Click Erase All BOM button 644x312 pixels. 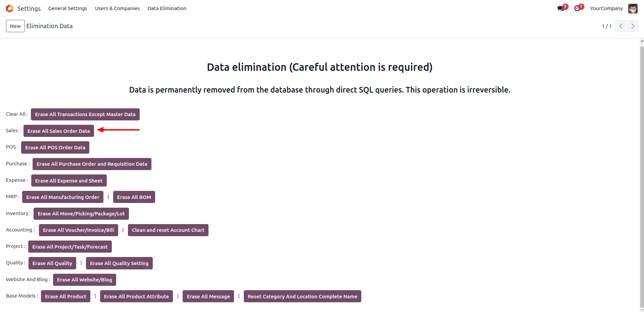(134, 197)
